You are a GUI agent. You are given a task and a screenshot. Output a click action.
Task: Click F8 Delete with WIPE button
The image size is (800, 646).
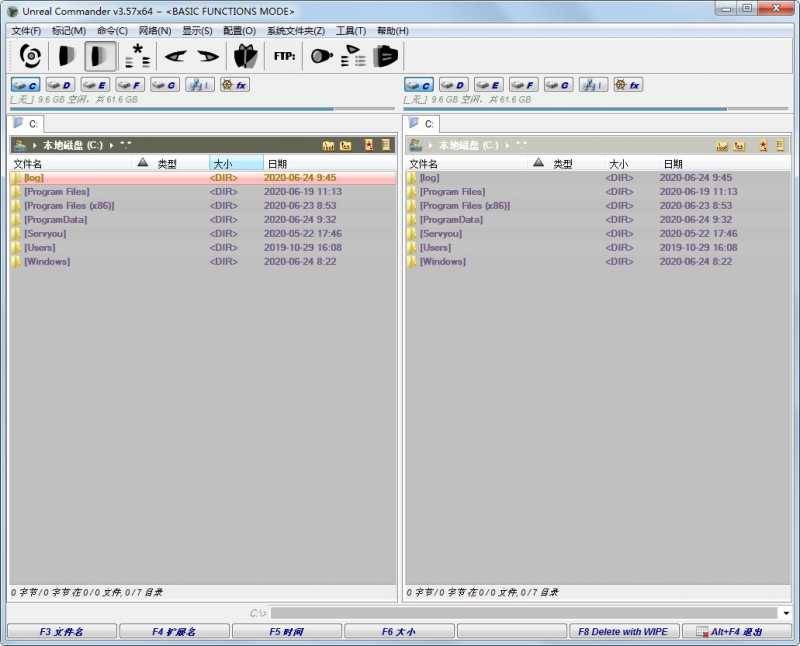click(x=624, y=632)
